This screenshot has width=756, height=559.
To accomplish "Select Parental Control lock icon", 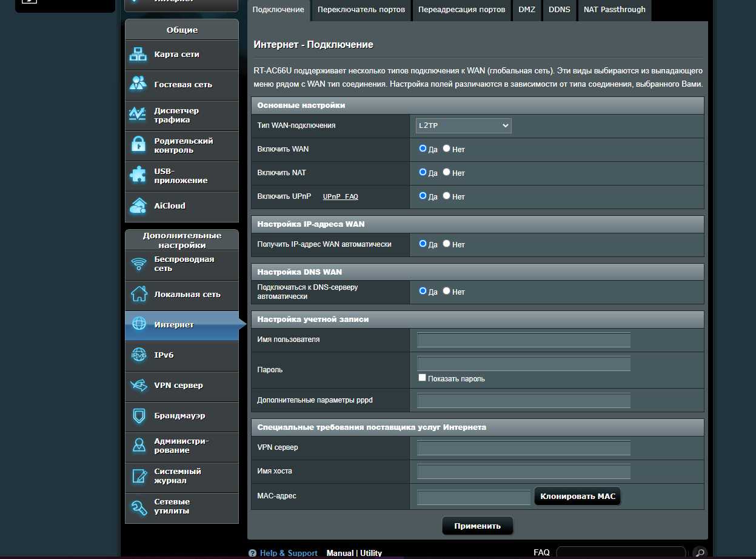I will point(138,145).
